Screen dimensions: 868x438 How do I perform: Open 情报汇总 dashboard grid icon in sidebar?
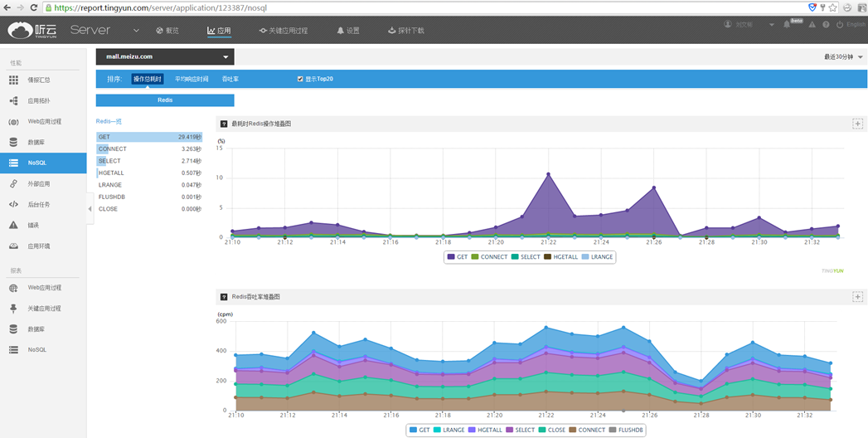13,80
